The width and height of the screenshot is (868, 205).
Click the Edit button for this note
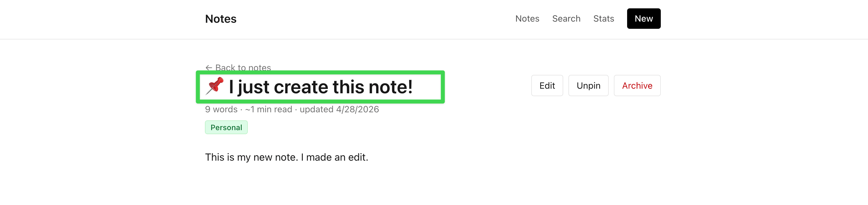[547, 86]
